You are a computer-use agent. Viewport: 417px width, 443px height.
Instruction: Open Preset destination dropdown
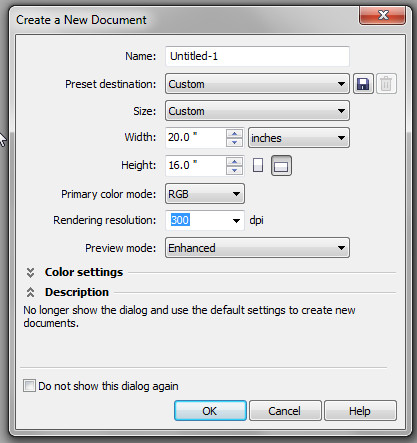[x=257, y=84]
